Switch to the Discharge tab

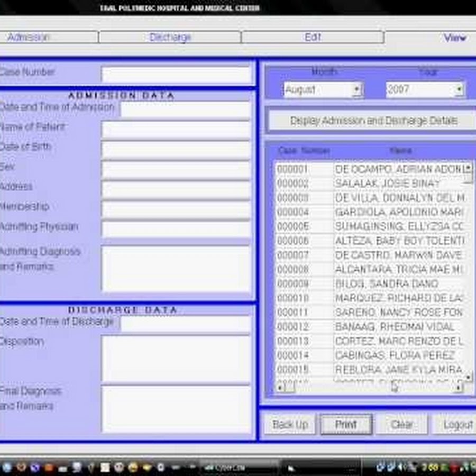pyautogui.click(x=170, y=37)
